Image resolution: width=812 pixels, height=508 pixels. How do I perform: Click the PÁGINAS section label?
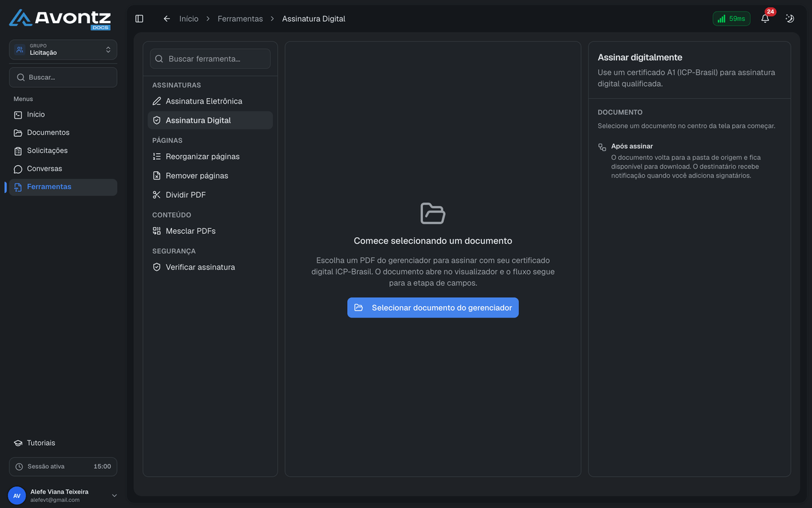[x=168, y=141]
